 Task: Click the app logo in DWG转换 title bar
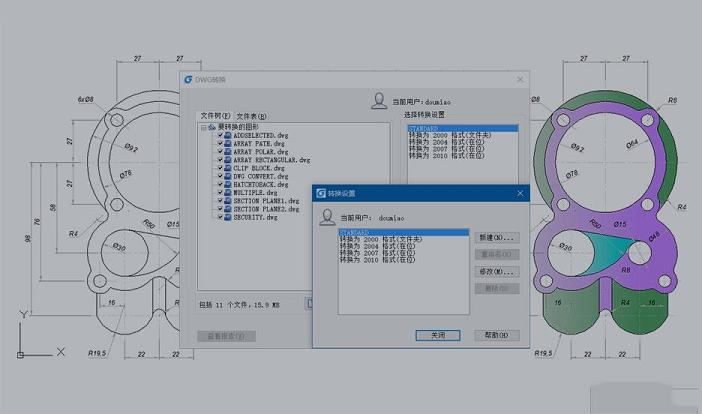point(188,80)
